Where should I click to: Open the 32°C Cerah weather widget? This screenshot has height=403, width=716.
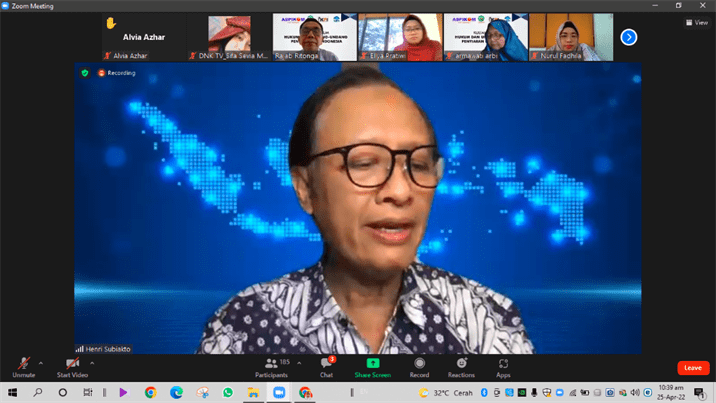(x=446, y=393)
